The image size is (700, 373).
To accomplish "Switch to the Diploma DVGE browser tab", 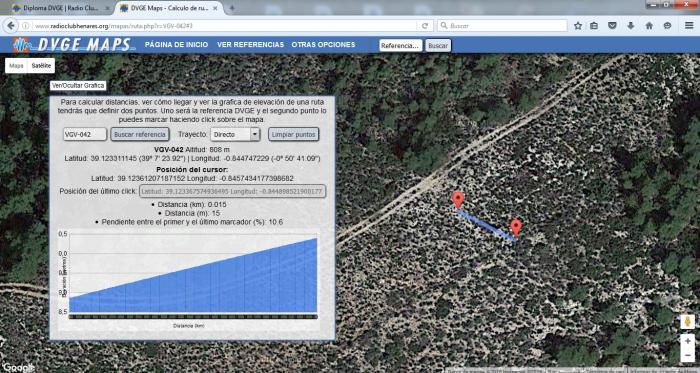I will pos(61,8).
